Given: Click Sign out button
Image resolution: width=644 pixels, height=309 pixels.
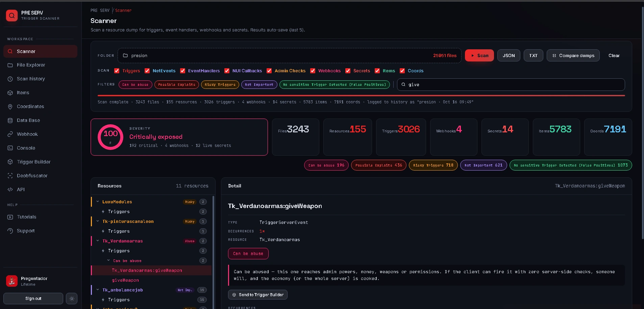Looking at the screenshot, I should point(33,299).
